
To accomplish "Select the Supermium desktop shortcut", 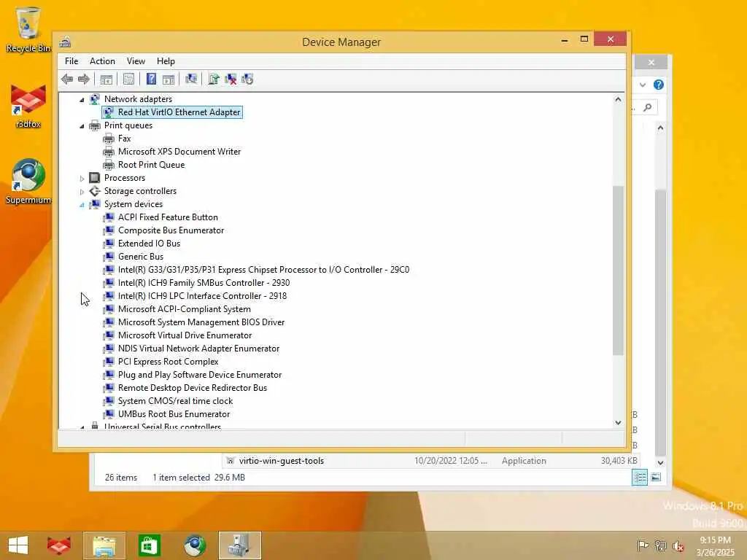I will (x=28, y=182).
